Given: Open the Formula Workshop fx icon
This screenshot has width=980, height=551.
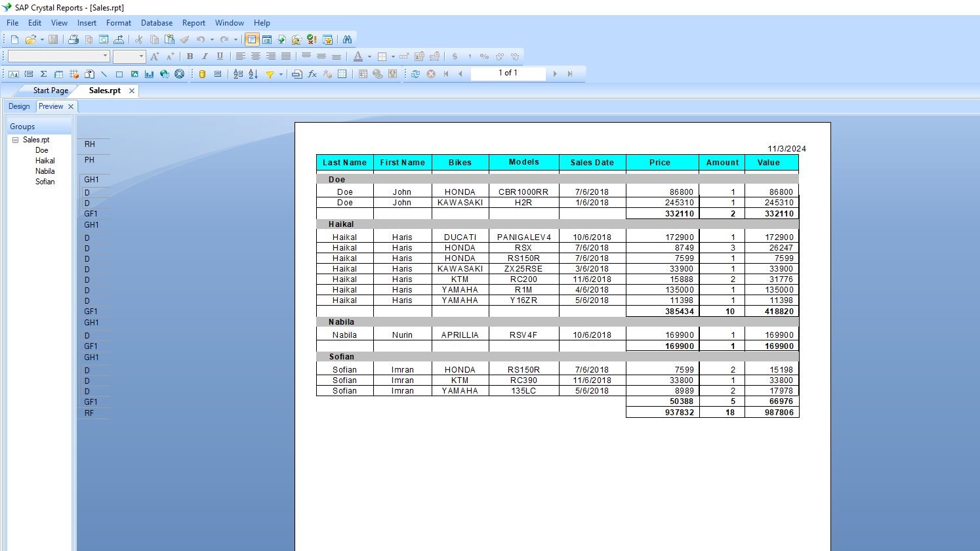Looking at the screenshot, I should [312, 74].
